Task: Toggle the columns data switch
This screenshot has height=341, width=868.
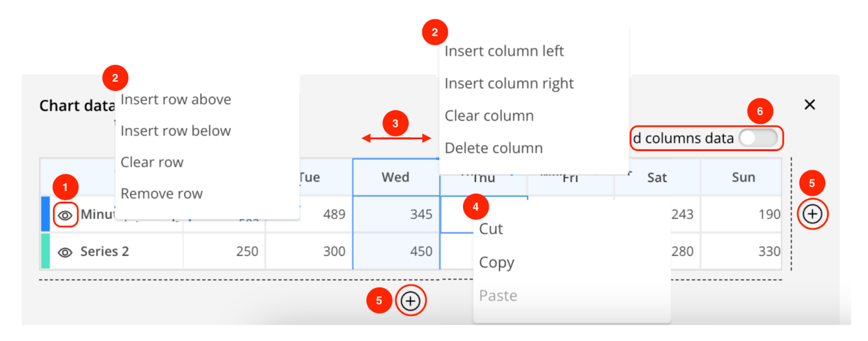Action: (x=758, y=138)
